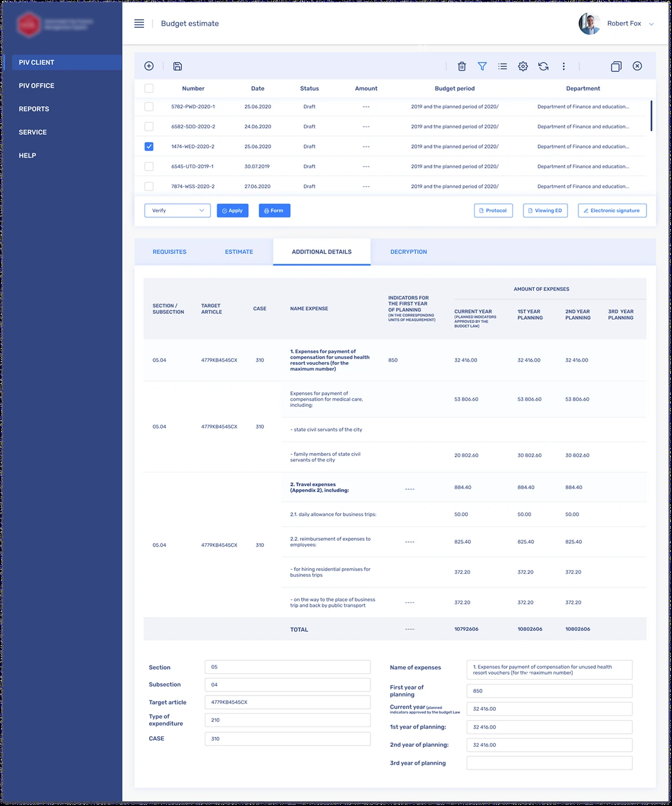Check the row 7874-WSS-2020-2 checkbox
Screen dimensions: 672x806
(x=149, y=186)
